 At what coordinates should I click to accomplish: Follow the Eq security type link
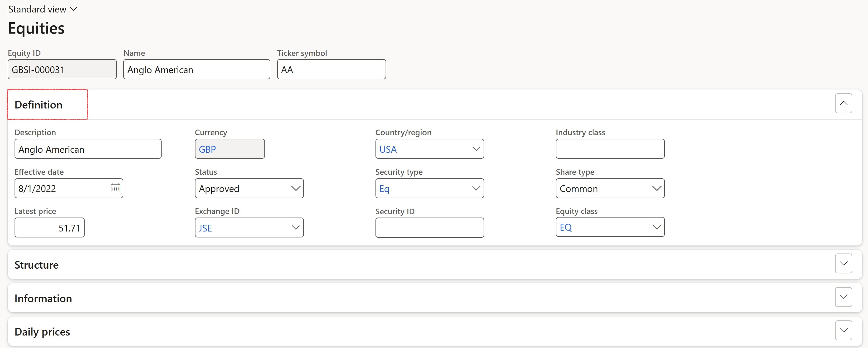[384, 189]
